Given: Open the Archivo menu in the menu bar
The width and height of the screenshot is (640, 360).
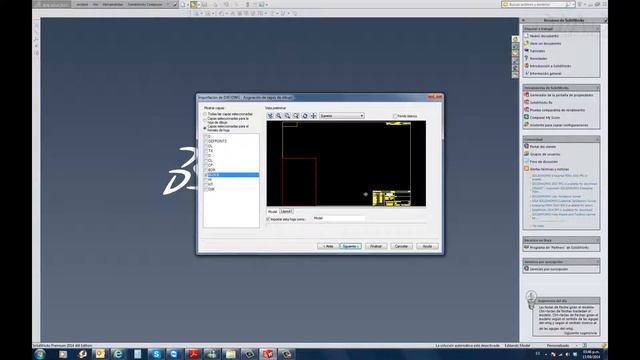Looking at the screenshot, I should [x=82, y=4].
